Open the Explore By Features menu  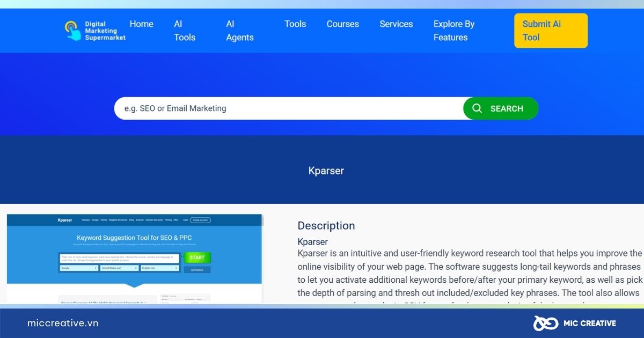pyautogui.click(x=454, y=30)
